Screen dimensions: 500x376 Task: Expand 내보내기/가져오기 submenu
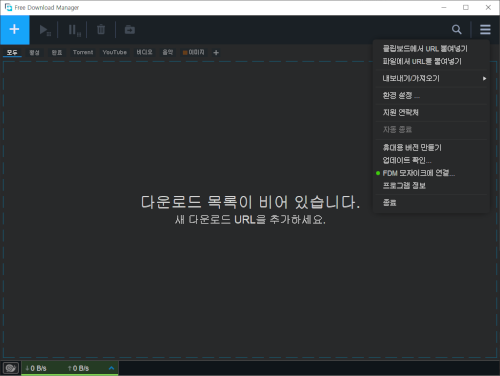pos(431,78)
